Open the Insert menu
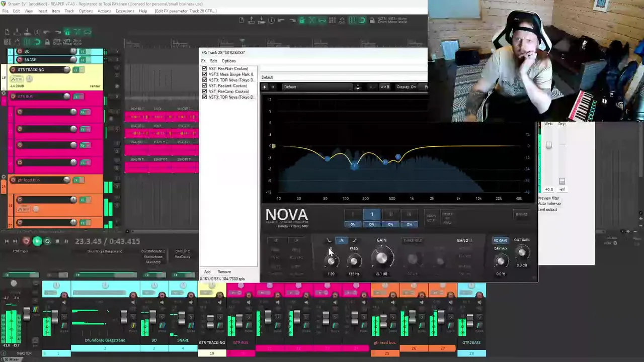644x362 pixels. click(x=42, y=11)
